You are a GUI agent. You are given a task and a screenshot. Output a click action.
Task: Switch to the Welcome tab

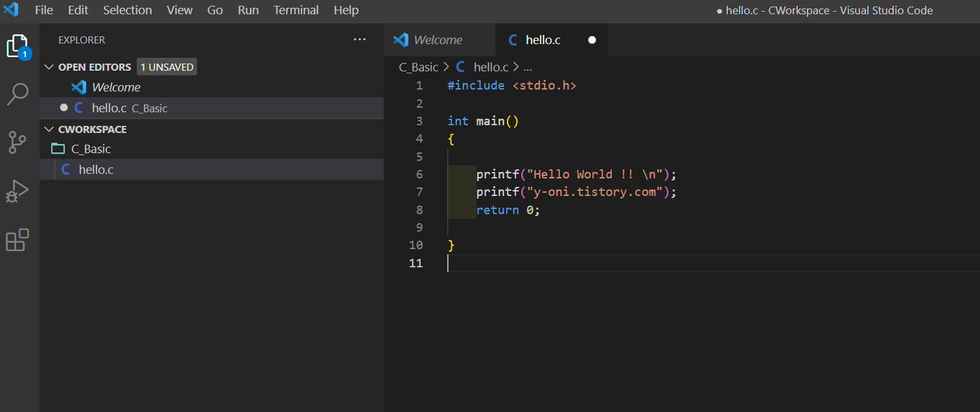tap(439, 40)
